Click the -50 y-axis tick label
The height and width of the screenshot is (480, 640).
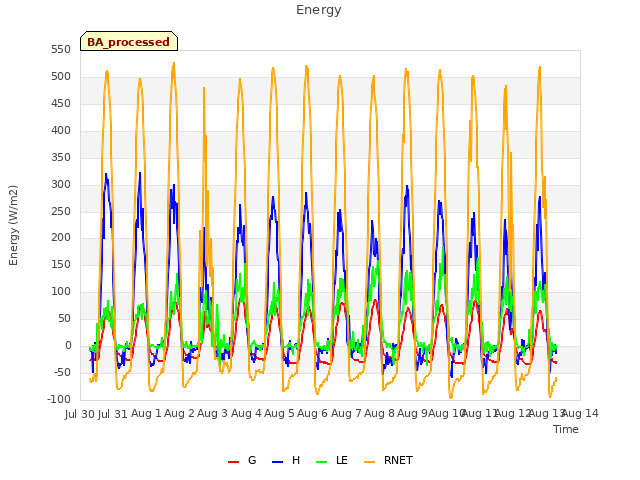pyautogui.click(x=62, y=372)
